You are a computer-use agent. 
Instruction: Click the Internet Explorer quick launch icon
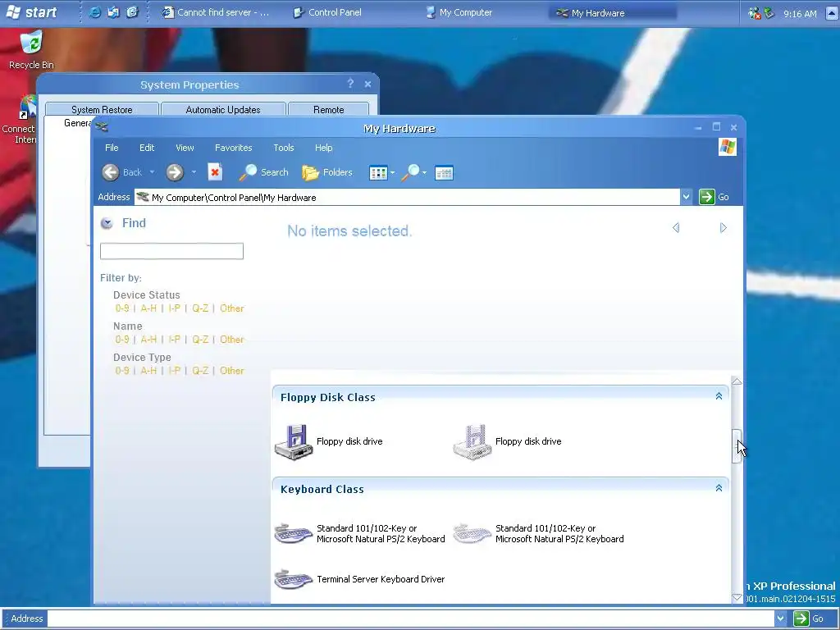[95, 12]
